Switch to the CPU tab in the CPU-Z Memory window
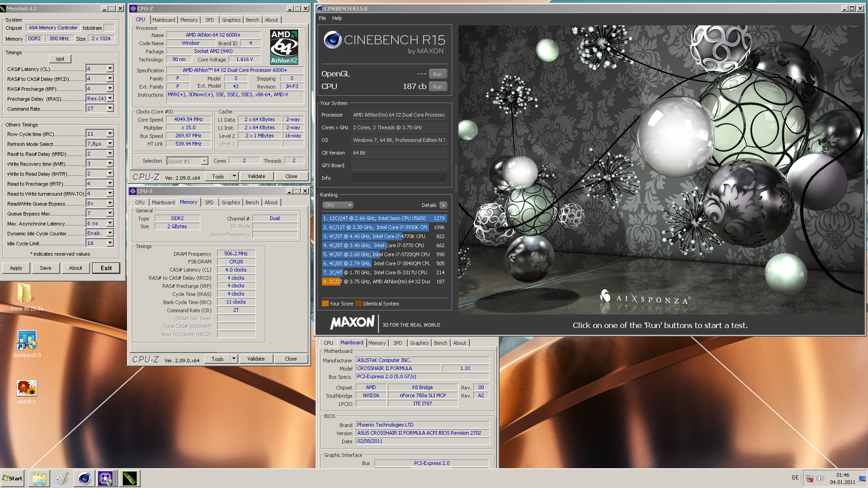The width and height of the screenshot is (868, 488). pos(140,202)
